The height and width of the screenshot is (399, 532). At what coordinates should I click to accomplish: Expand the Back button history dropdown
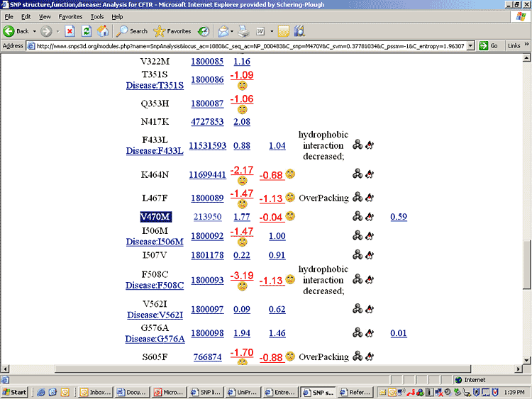[x=34, y=31]
